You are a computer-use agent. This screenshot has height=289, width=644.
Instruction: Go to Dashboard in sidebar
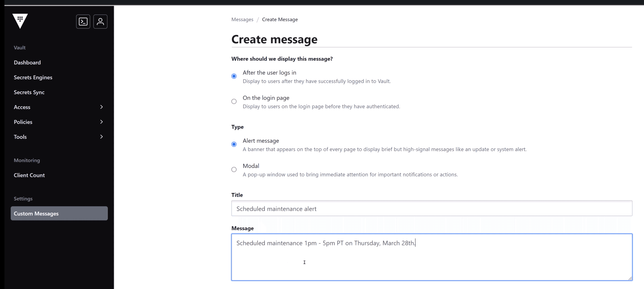(x=27, y=63)
